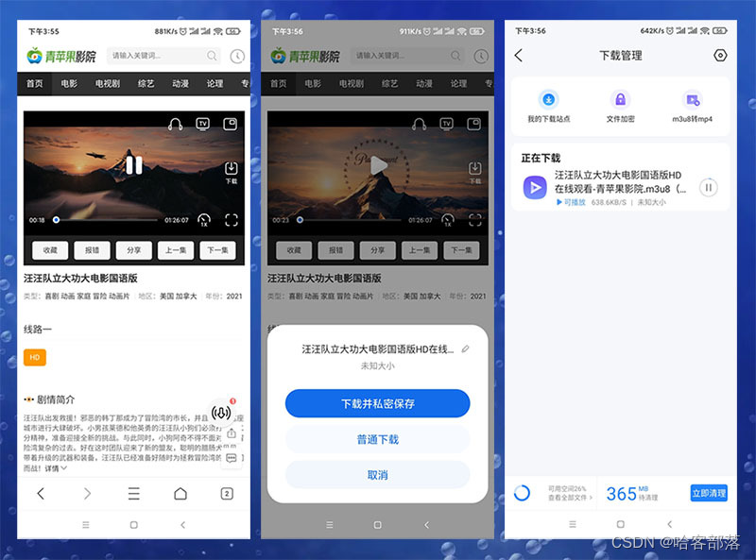
Task: Click 可播放 link on downloading item
Action: click(571, 202)
